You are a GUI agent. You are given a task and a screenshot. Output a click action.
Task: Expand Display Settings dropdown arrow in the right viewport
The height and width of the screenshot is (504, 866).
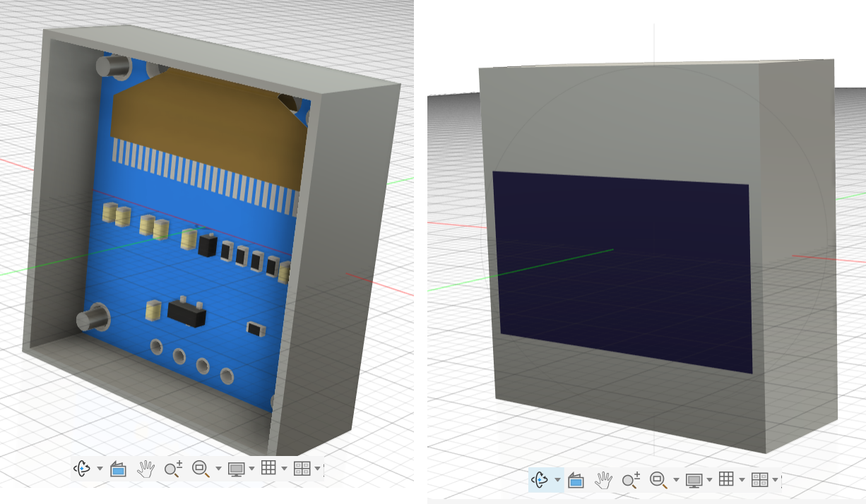click(709, 481)
